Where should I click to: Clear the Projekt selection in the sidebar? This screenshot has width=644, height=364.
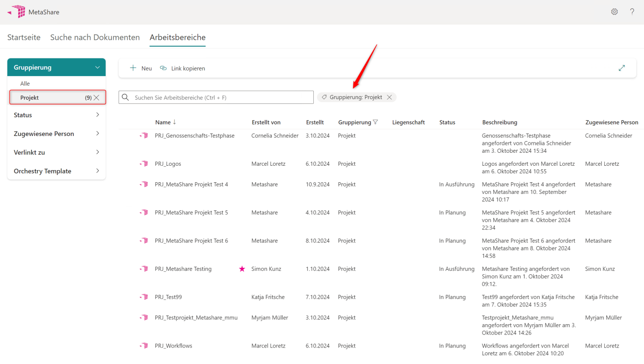click(97, 98)
